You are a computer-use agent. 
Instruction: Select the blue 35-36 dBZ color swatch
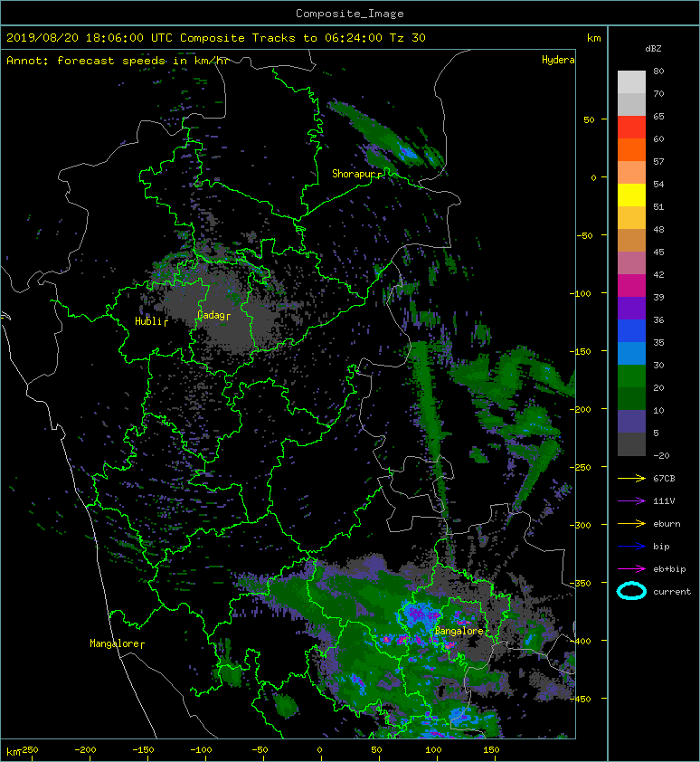pos(631,331)
